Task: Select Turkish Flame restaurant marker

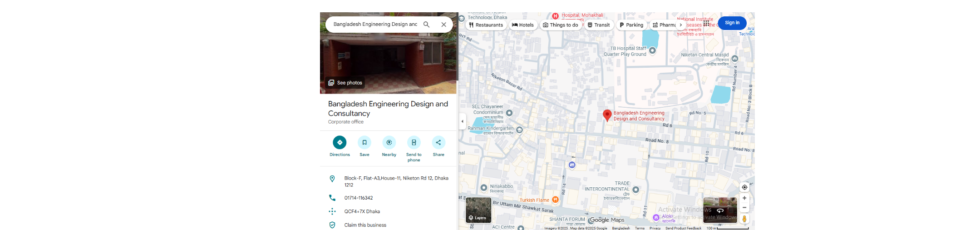Action: pos(555,200)
